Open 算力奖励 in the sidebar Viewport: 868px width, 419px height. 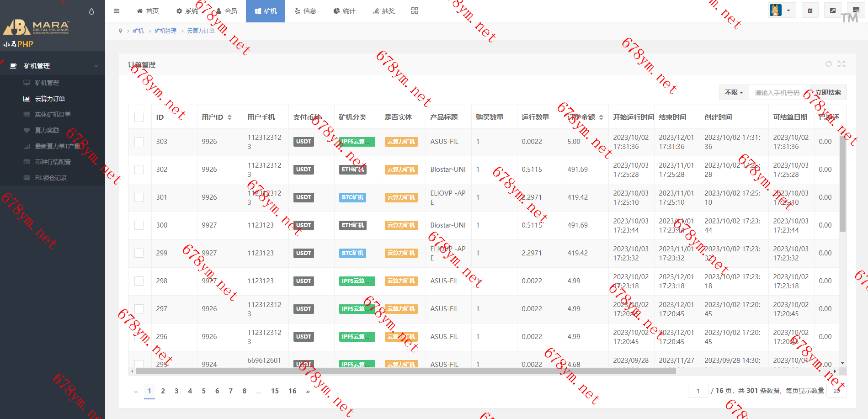[47, 130]
